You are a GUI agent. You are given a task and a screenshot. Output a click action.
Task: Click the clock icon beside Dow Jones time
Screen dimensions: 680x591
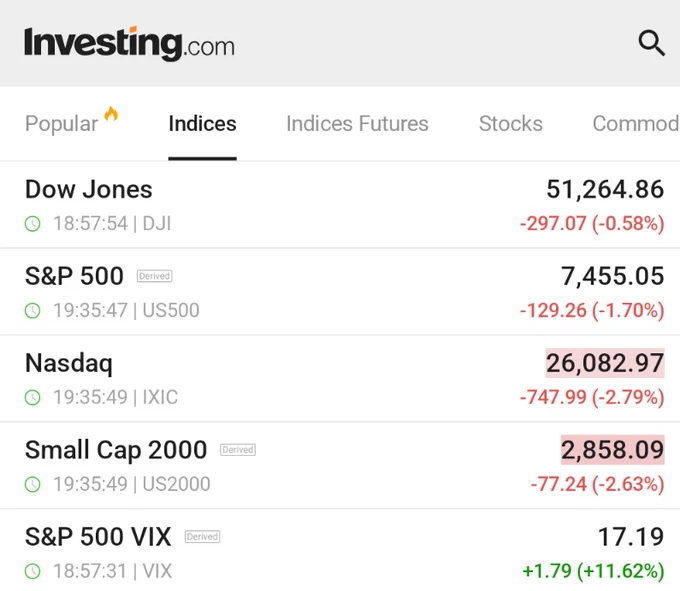click(x=33, y=224)
